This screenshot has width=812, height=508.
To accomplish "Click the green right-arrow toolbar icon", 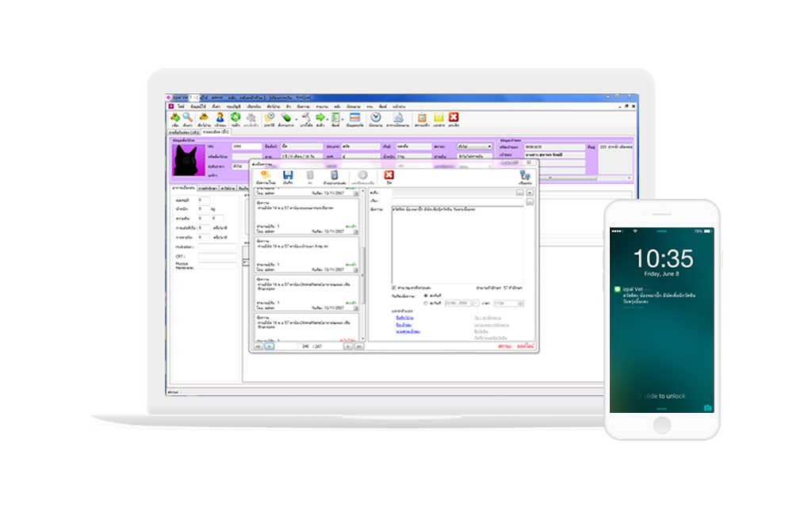I will click(x=320, y=118).
